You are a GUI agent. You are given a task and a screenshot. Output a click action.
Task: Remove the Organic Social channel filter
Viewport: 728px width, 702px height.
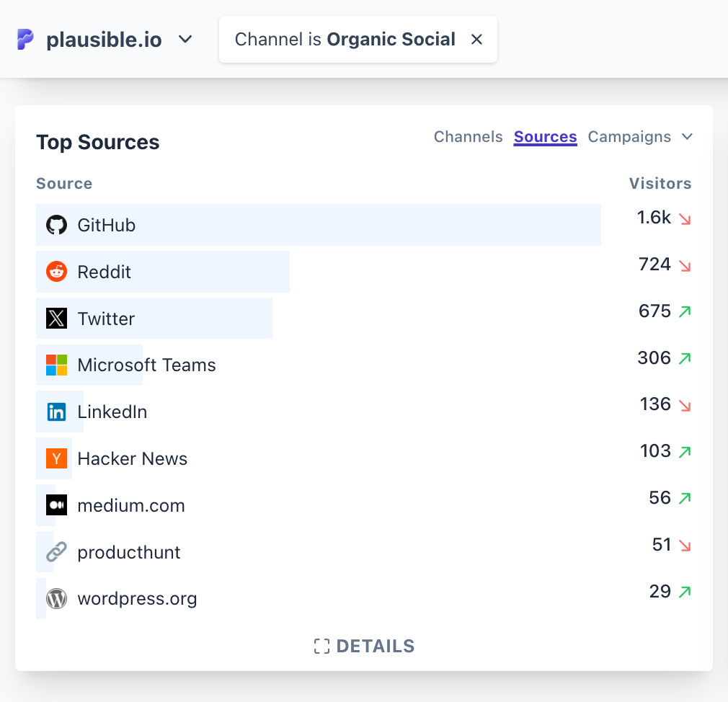(476, 40)
